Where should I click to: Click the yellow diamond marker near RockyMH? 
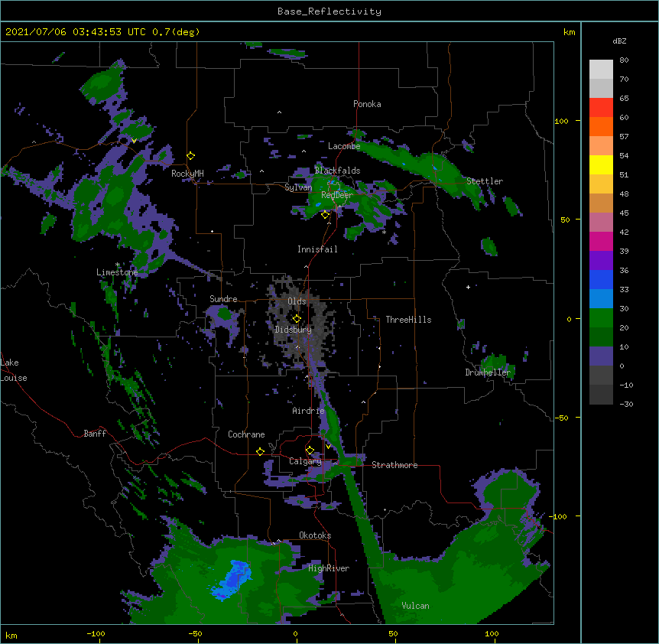click(x=191, y=156)
